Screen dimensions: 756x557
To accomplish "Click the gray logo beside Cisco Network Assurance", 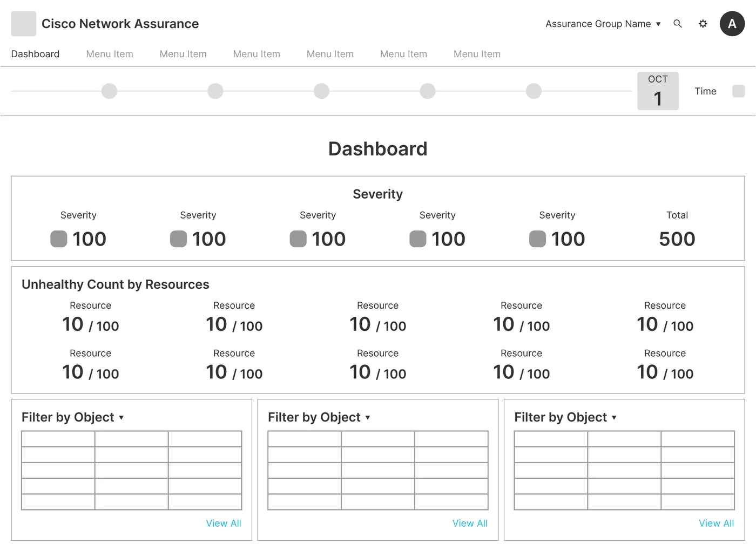I will 24,24.
